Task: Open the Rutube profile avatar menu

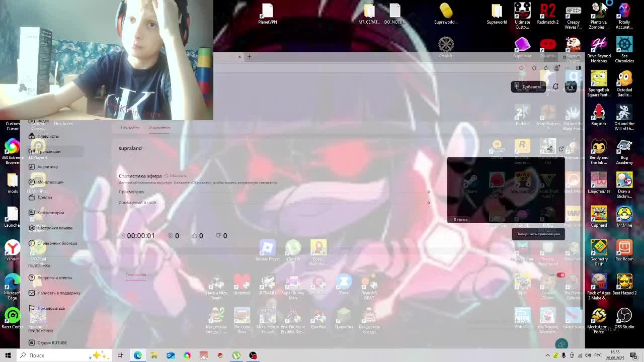Action: 571,86
